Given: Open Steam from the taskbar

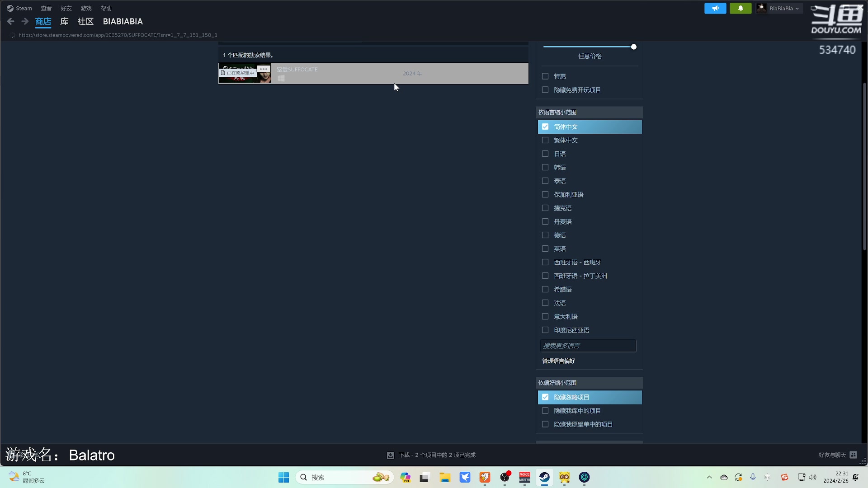Looking at the screenshot, I should tap(544, 477).
